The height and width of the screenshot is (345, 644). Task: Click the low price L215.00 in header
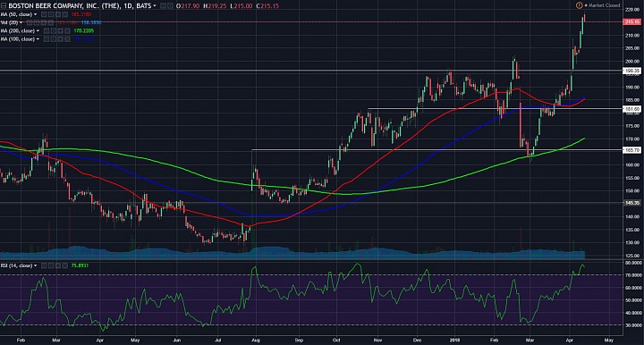(241, 5)
